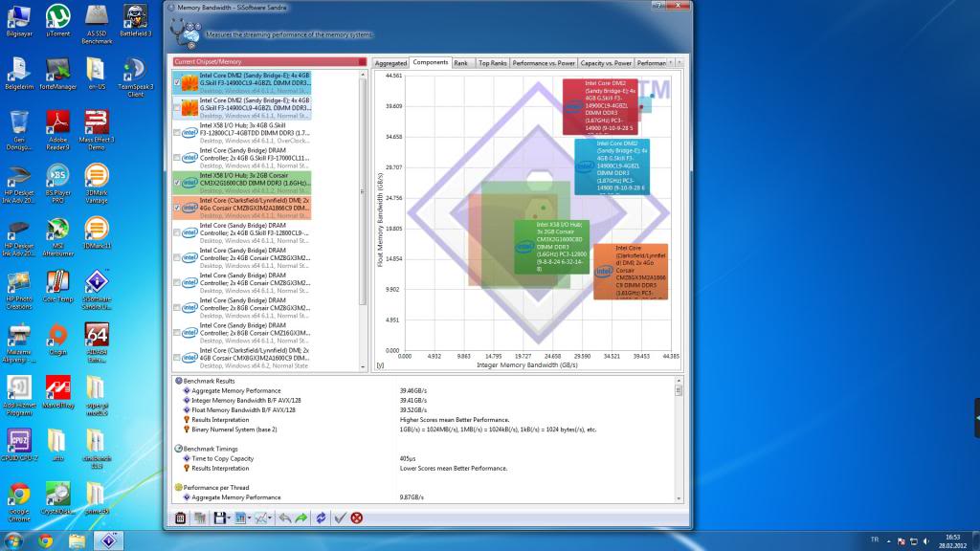This screenshot has height=551, width=980.
Task: Open Origin desktop shortcut
Action: 58,339
